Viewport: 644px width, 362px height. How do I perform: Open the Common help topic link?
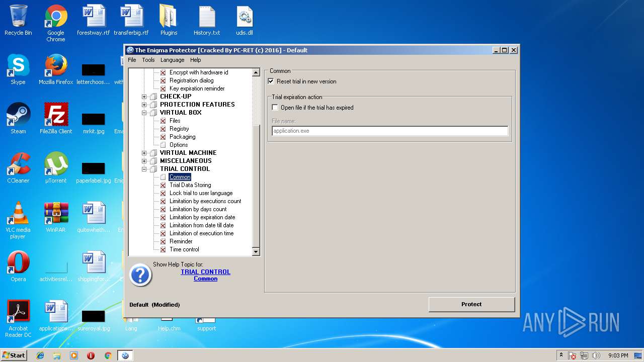click(x=205, y=279)
